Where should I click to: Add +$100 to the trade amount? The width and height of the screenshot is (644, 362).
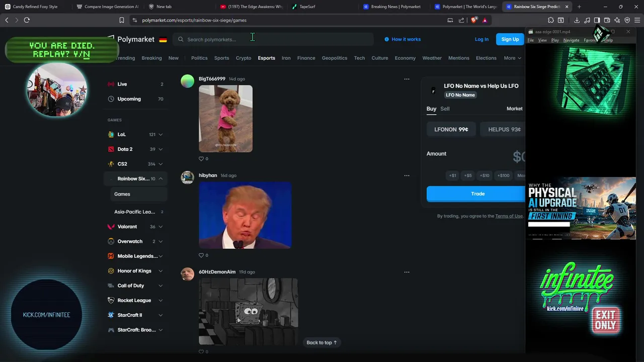tap(503, 175)
